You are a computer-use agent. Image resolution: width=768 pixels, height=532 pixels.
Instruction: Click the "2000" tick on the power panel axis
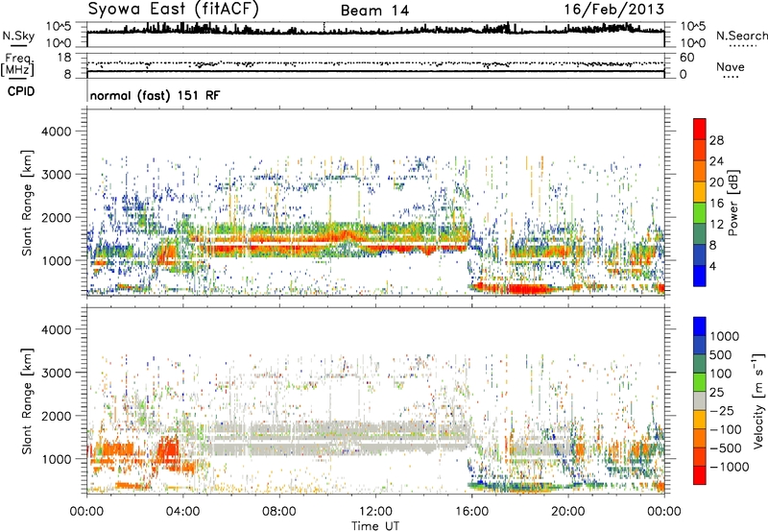[x=56, y=217]
